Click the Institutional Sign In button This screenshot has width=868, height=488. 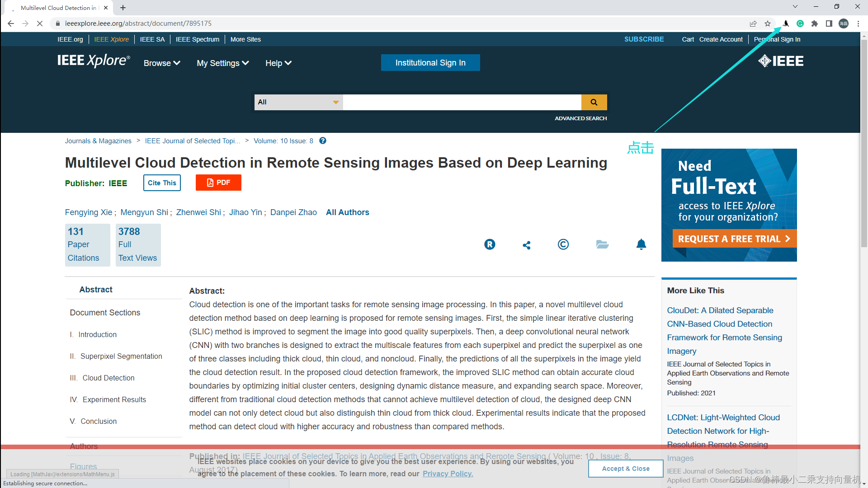click(430, 63)
